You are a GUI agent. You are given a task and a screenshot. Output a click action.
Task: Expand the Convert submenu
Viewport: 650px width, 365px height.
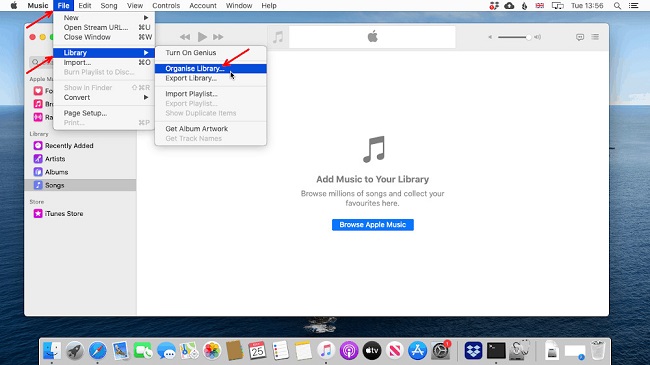[x=104, y=97]
